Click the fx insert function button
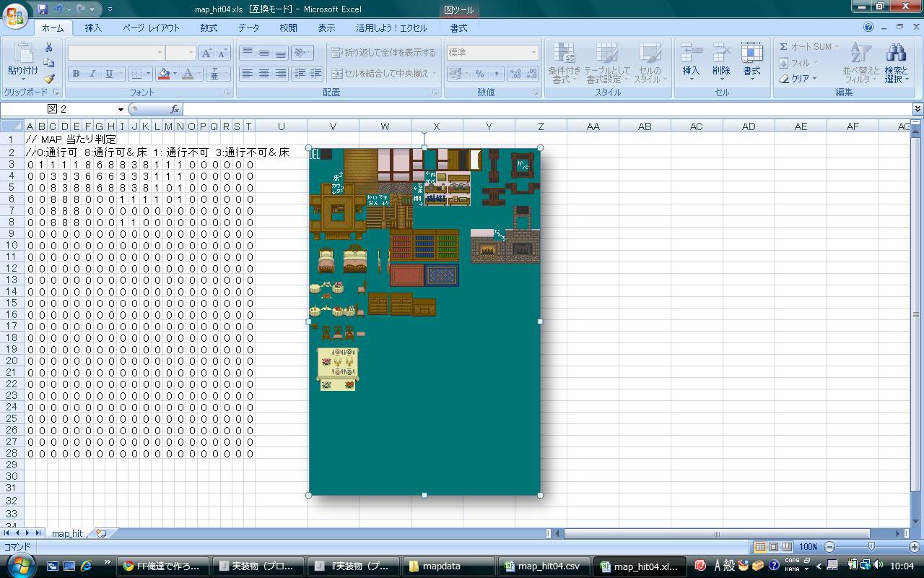924x578 pixels. [174, 109]
